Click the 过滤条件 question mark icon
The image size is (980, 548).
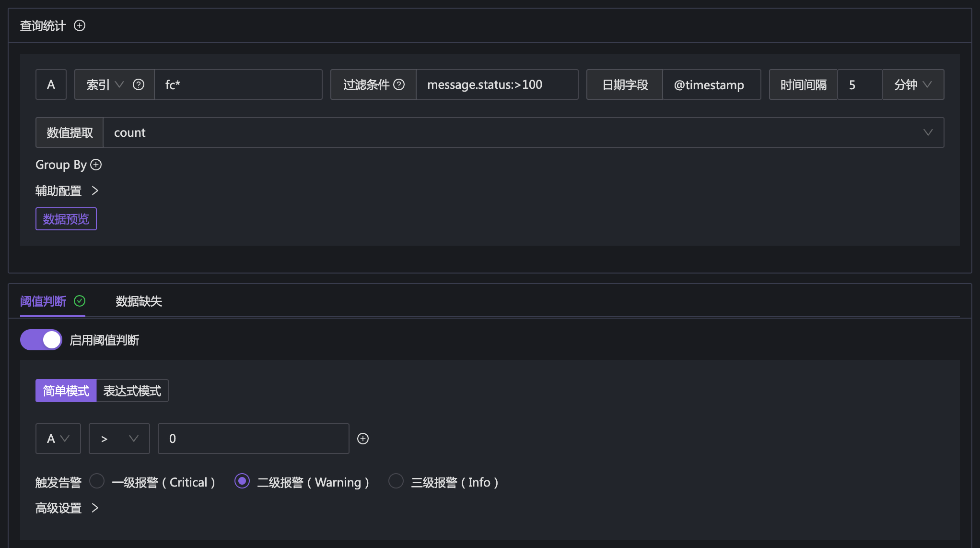399,84
